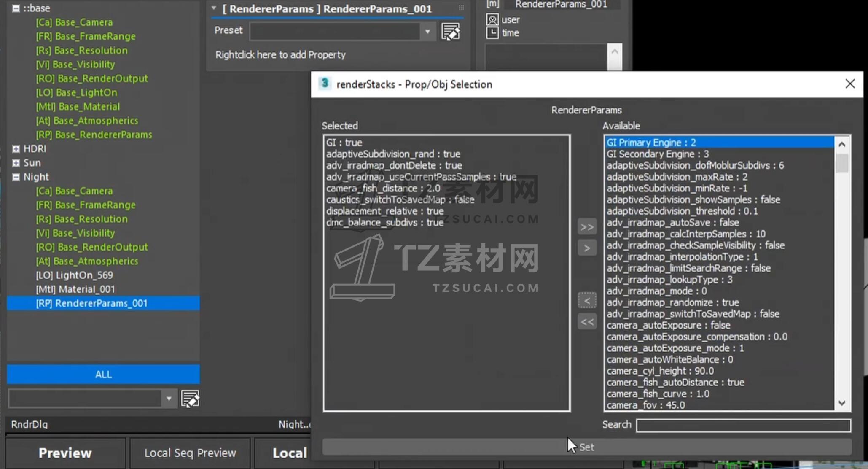Click the single < transfer arrow
This screenshot has width=868, height=469.
(x=587, y=301)
